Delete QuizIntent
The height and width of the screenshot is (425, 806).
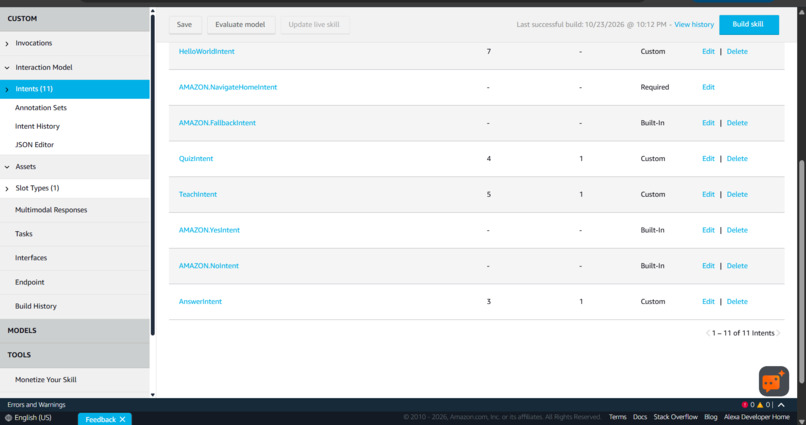(x=737, y=158)
